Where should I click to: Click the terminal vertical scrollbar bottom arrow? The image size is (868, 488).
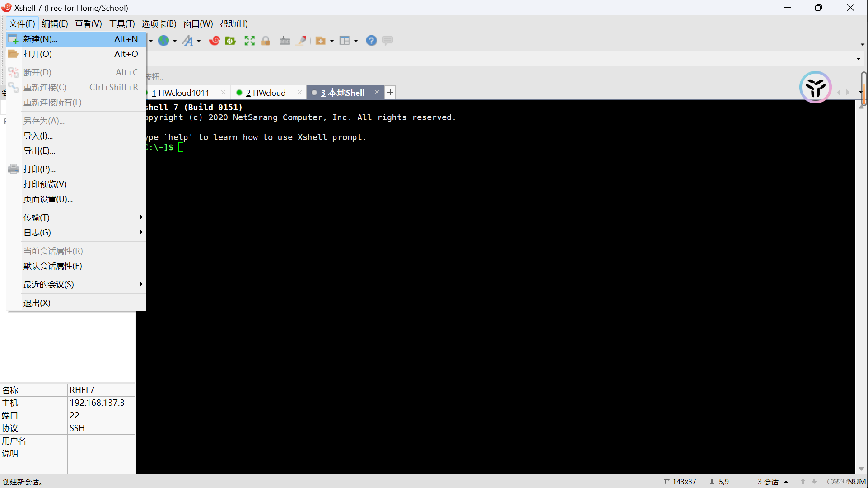(x=861, y=469)
